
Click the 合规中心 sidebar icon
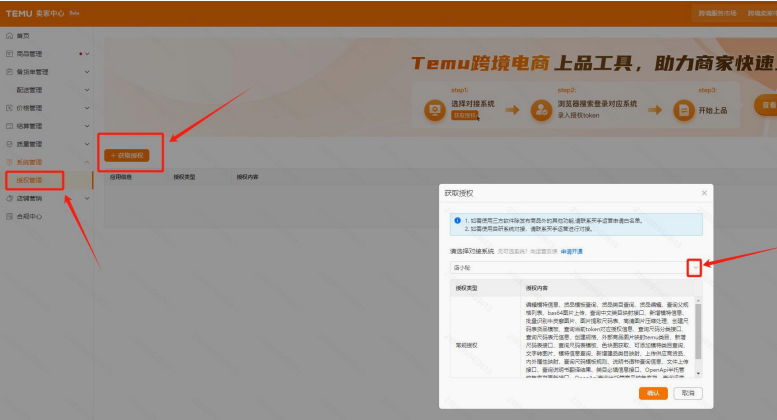tap(9, 216)
